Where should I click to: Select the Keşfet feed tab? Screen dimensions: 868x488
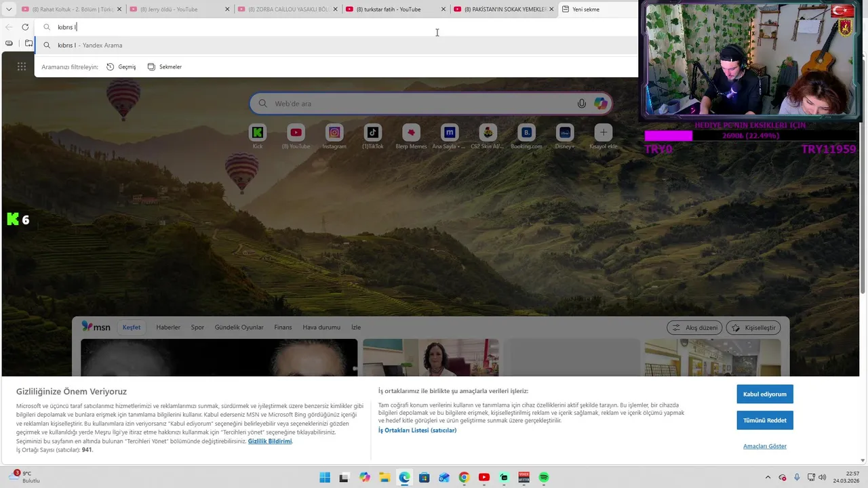132,327
